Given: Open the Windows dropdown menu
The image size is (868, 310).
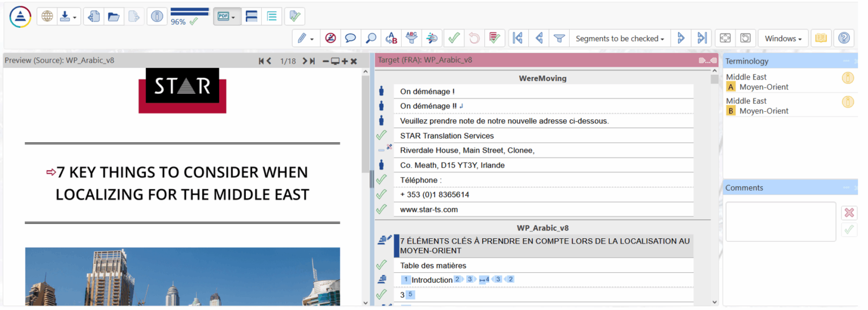Looking at the screenshot, I should [783, 38].
